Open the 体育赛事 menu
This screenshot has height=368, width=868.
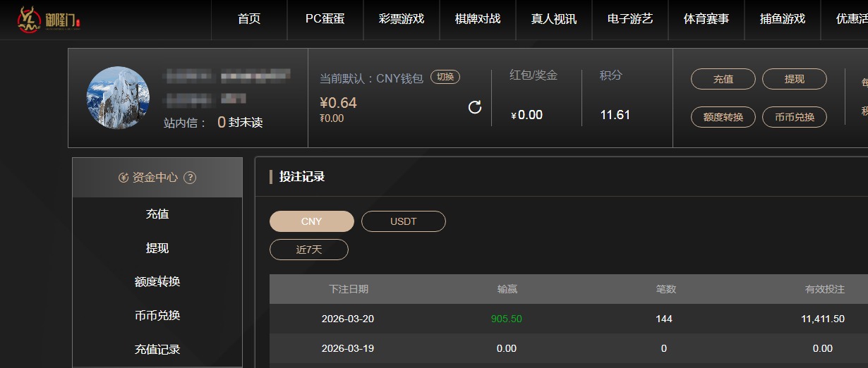pos(706,19)
